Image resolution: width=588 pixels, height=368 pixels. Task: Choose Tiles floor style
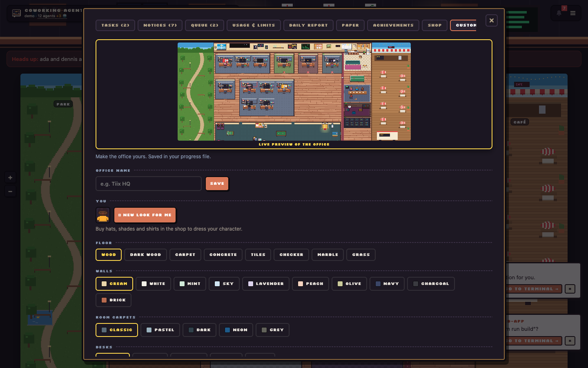coord(258,255)
